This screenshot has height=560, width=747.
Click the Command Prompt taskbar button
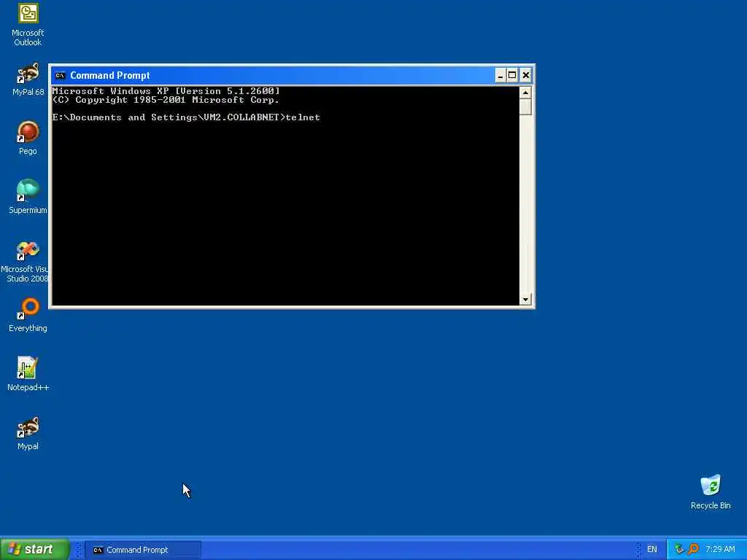143,550
